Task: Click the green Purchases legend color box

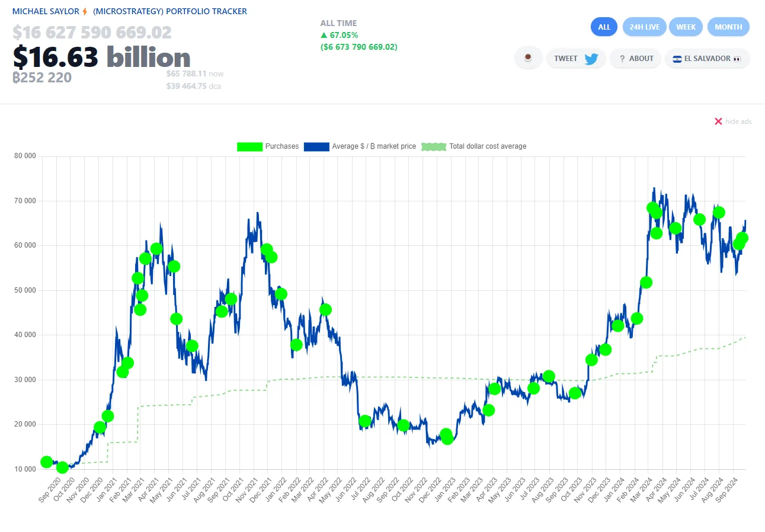Action: (x=249, y=146)
